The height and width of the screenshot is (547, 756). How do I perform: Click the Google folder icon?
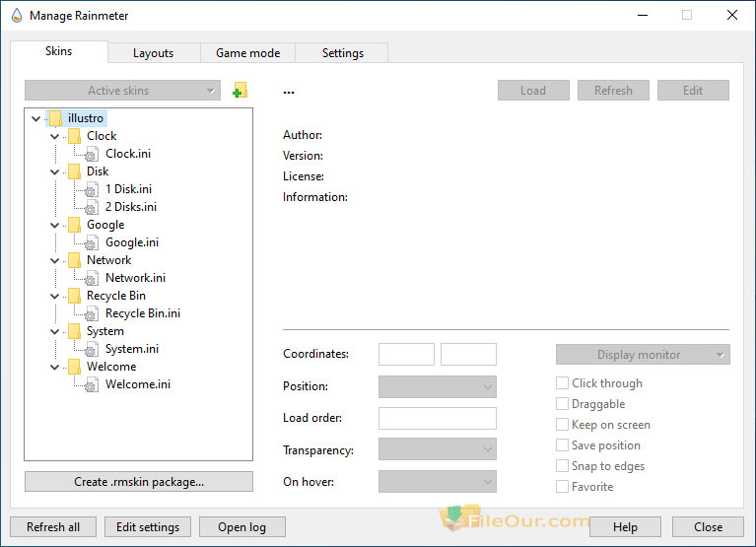click(x=74, y=225)
